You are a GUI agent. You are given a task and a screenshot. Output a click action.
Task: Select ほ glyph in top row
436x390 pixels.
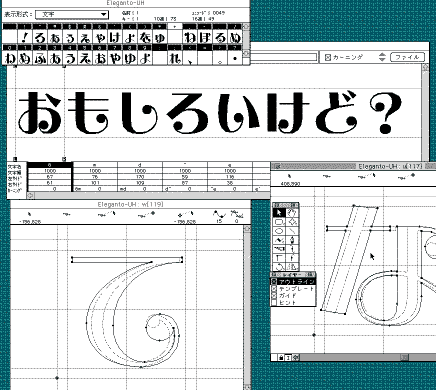pyautogui.click(x=204, y=37)
